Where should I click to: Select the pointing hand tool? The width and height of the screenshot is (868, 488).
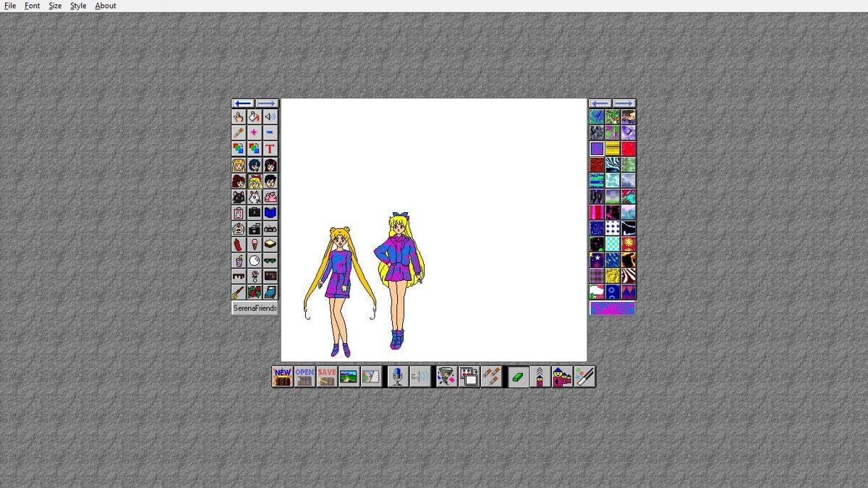(x=239, y=116)
